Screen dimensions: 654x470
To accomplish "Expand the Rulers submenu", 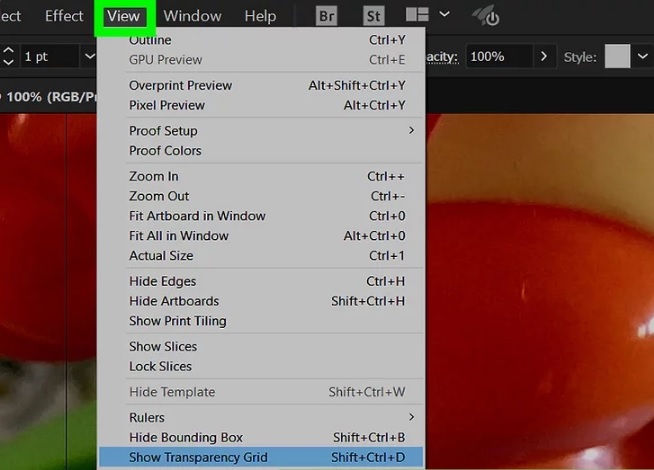I will tap(262, 417).
